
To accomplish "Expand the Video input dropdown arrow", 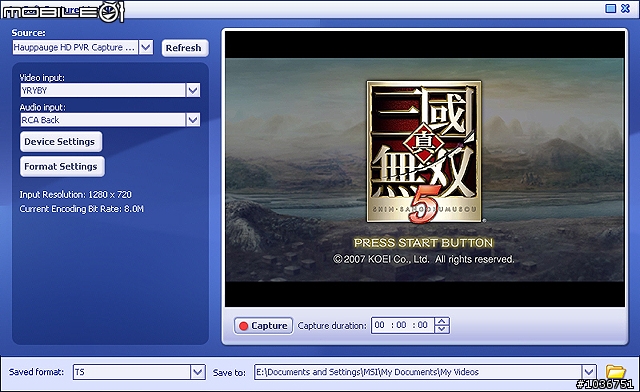I will click(x=193, y=90).
